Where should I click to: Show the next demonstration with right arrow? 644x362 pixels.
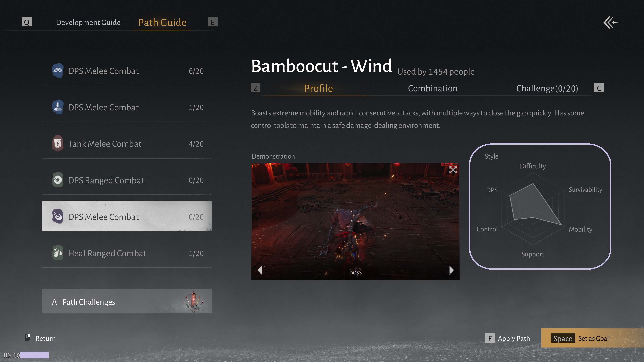tap(451, 270)
